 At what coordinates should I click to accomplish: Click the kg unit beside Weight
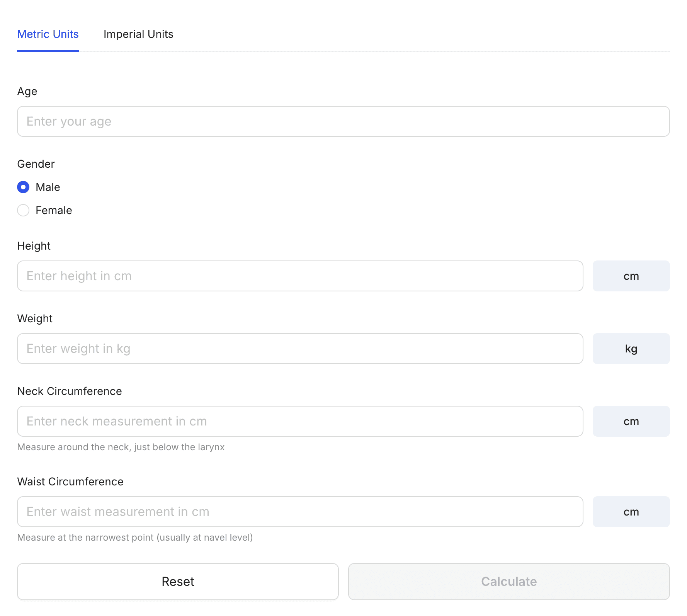click(631, 349)
